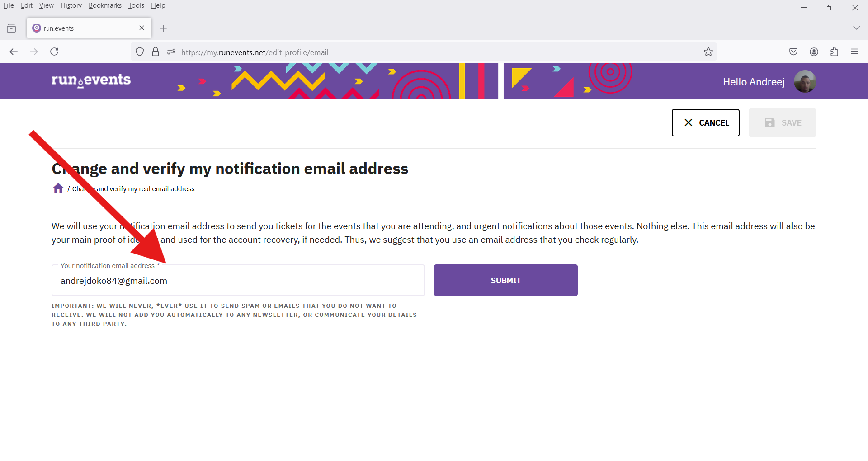Open a new browser tab

pos(164,28)
